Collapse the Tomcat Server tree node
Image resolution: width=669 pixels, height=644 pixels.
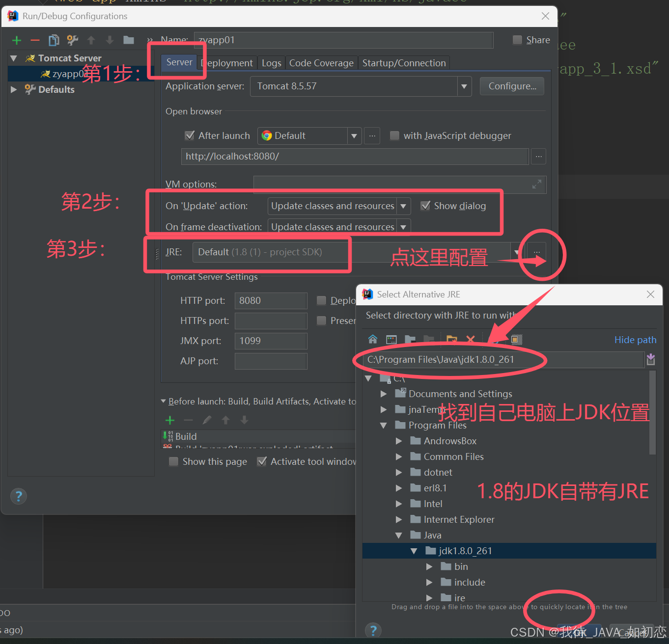[x=14, y=58]
